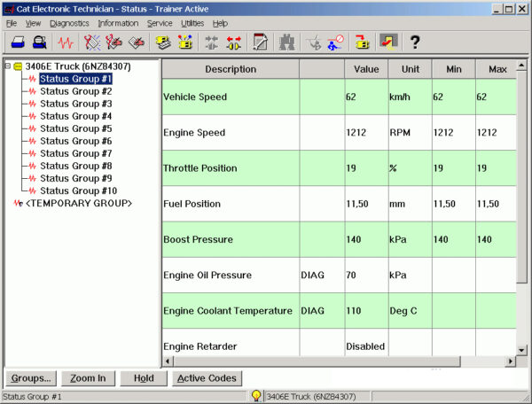The width and height of the screenshot is (532, 404).
Task: Select the Fuel Position row
Action: (340, 204)
